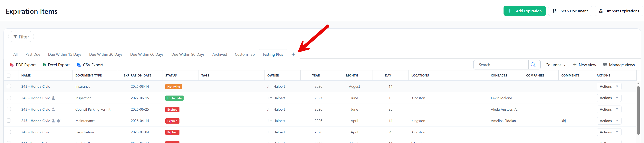The width and height of the screenshot is (644, 143).
Task: Click the Kevin Malone contact cell
Action: [501, 98]
